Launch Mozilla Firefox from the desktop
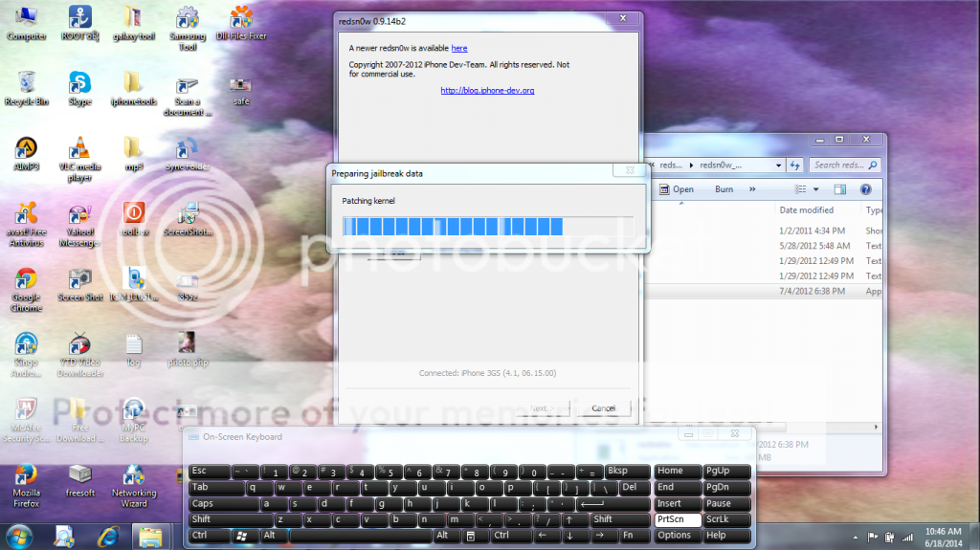Screen dimensions: 980x550 point(26,475)
